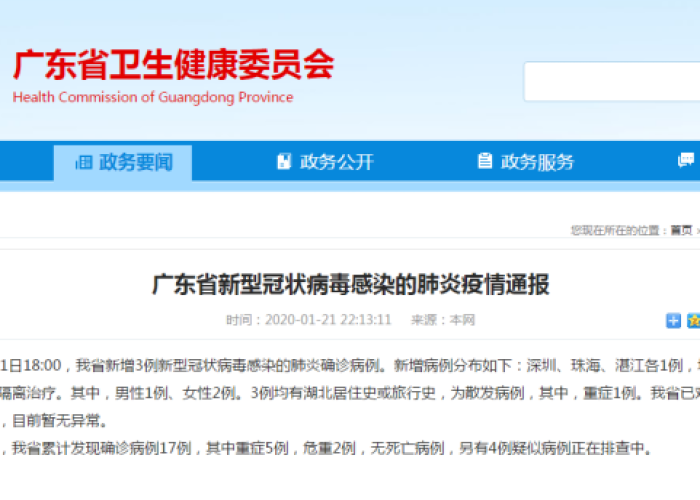Open the 政务公开 menu item
The width and height of the screenshot is (700, 500).
point(325,162)
